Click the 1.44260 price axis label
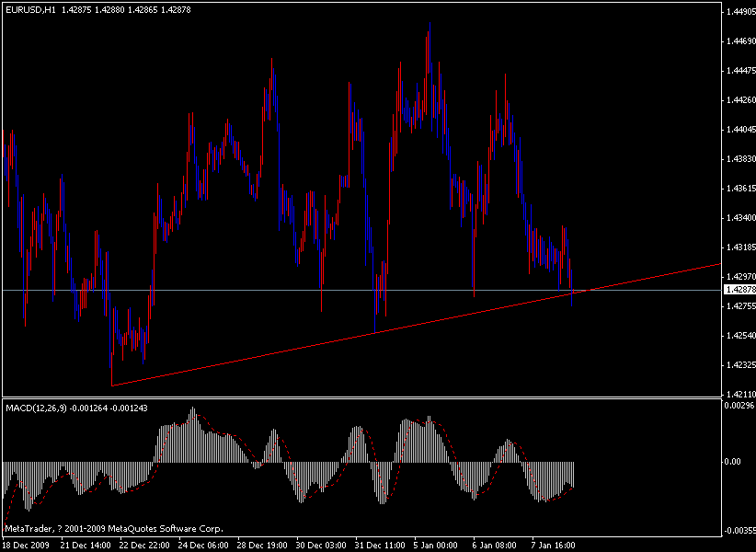 (x=739, y=100)
